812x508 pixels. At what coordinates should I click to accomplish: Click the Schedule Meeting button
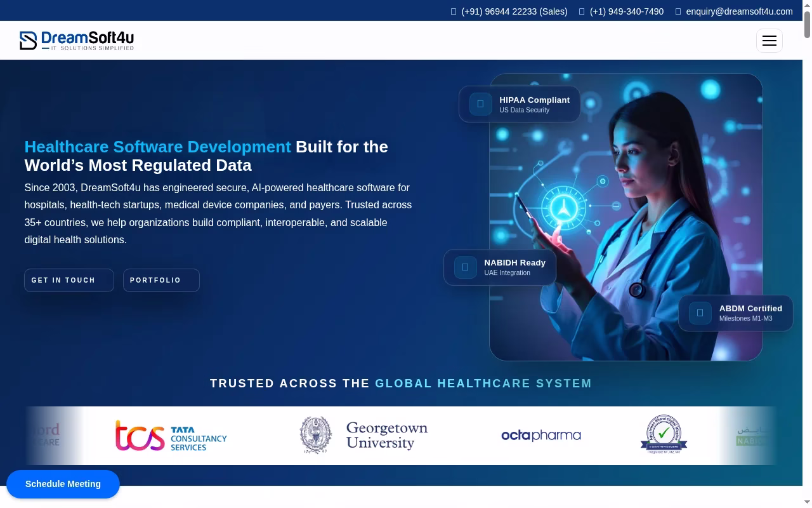pyautogui.click(x=63, y=484)
